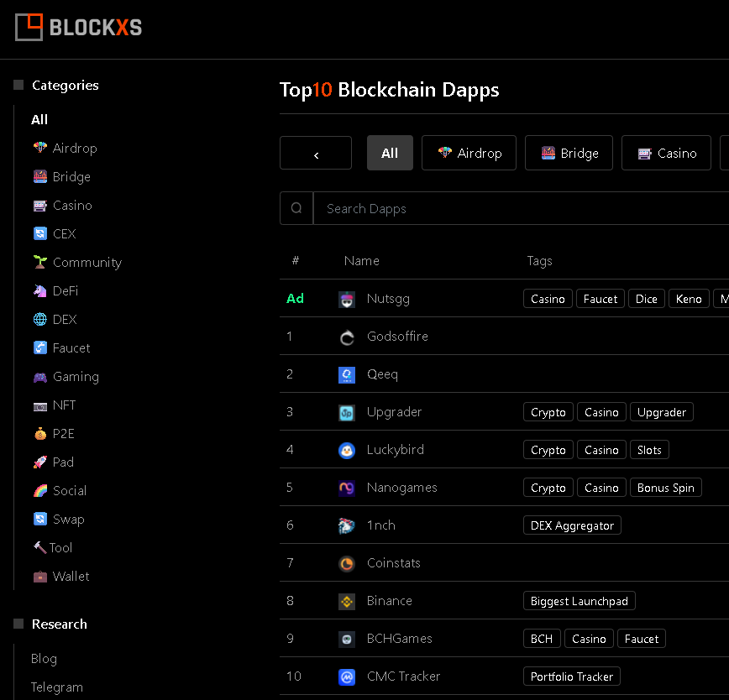The height and width of the screenshot is (700, 729).
Task: Click the Luckybird penguin icon
Action: click(x=347, y=450)
